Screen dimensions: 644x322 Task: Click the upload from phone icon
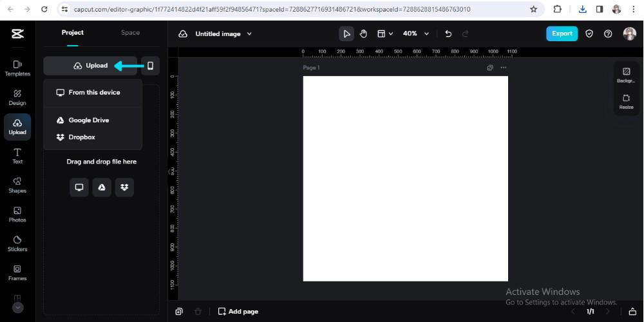pos(150,66)
